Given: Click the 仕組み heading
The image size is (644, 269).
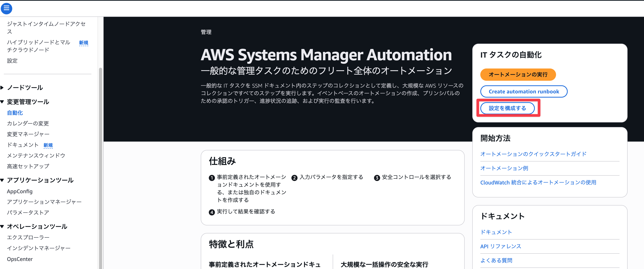Looking at the screenshot, I should click(222, 161).
